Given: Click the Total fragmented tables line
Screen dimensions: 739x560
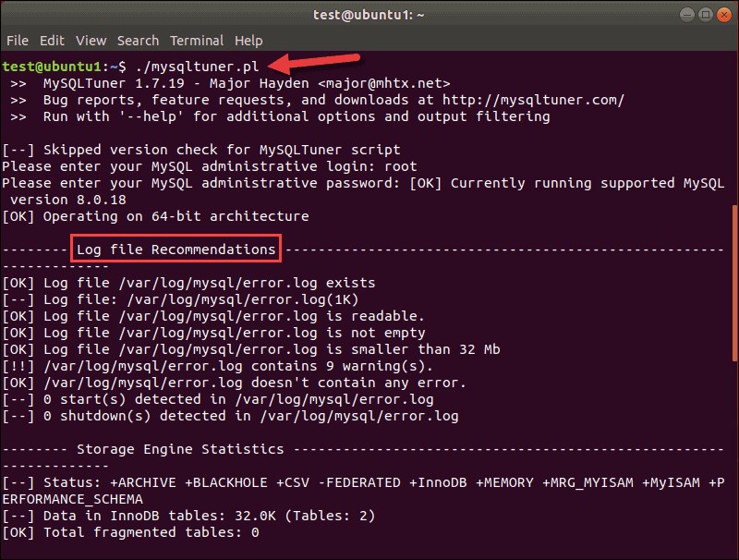Looking at the screenshot, I should coord(129,532).
